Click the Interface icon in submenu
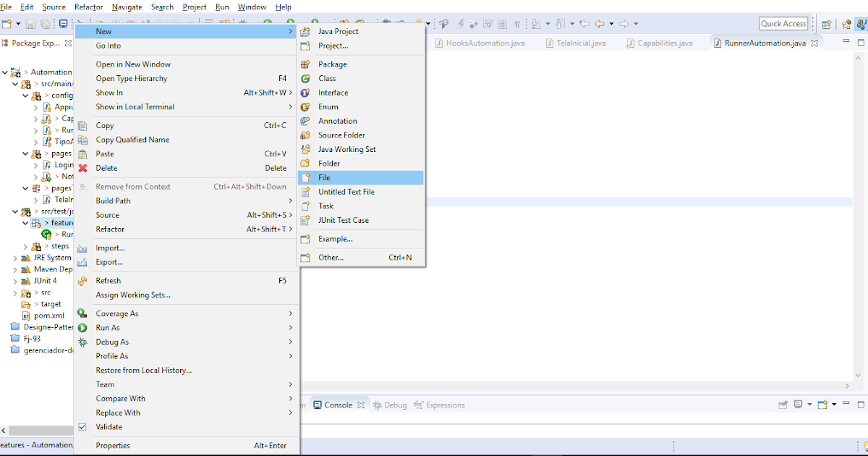Image resolution: width=868 pixels, height=456 pixels. point(305,93)
